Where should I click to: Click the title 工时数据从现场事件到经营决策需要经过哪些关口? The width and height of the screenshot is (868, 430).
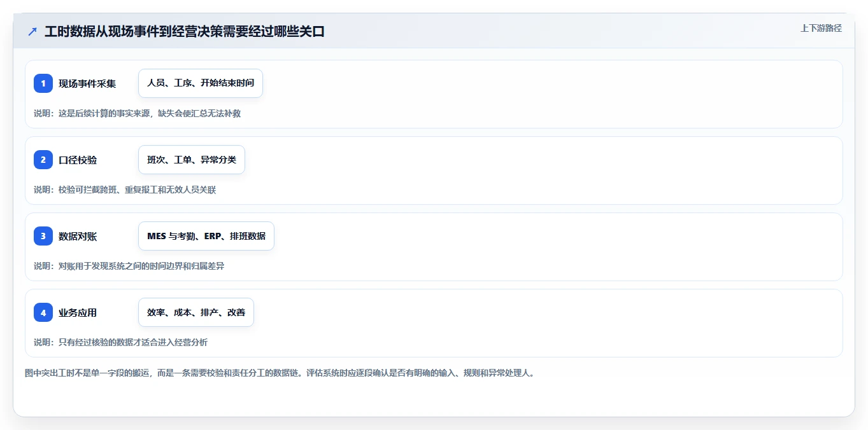click(185, 31)
